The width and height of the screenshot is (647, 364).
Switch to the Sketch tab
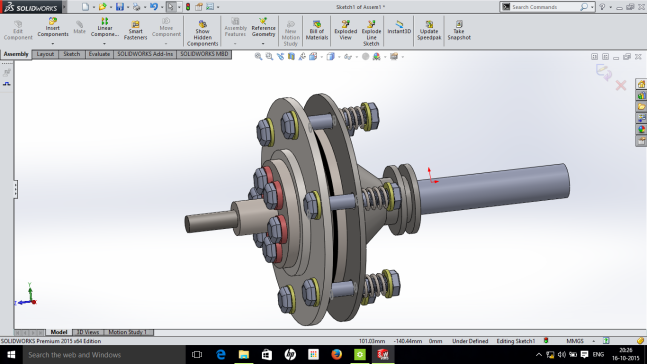pos(72,54)
